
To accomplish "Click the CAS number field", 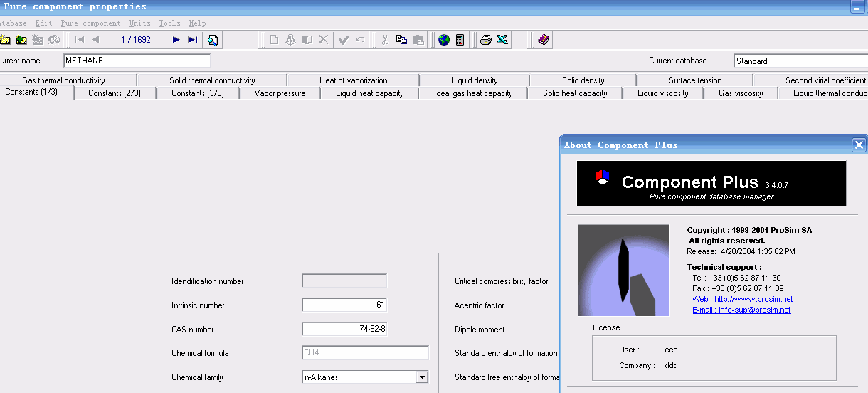I will 345,329.
